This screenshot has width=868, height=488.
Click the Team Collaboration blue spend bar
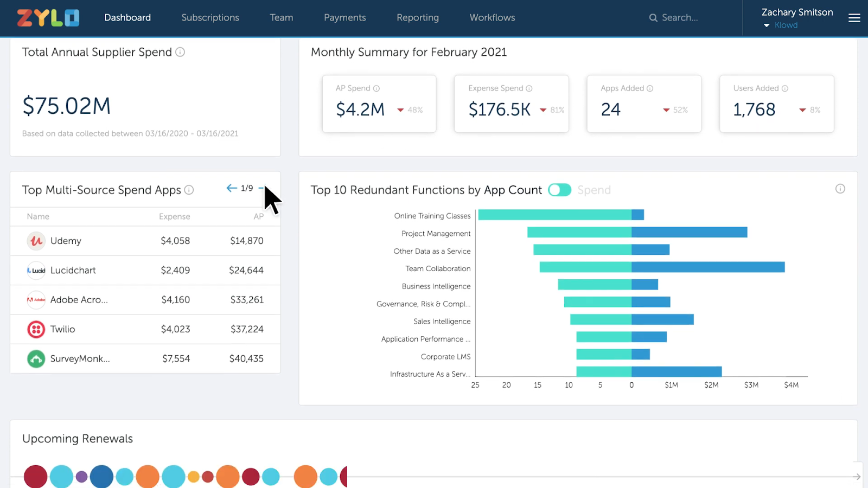707,267
